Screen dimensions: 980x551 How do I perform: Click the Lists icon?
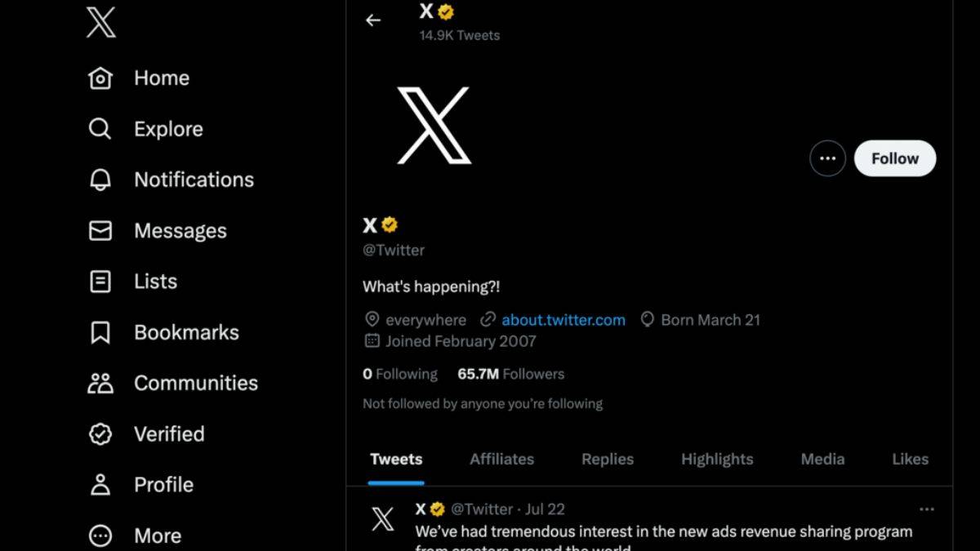(100, 282)
